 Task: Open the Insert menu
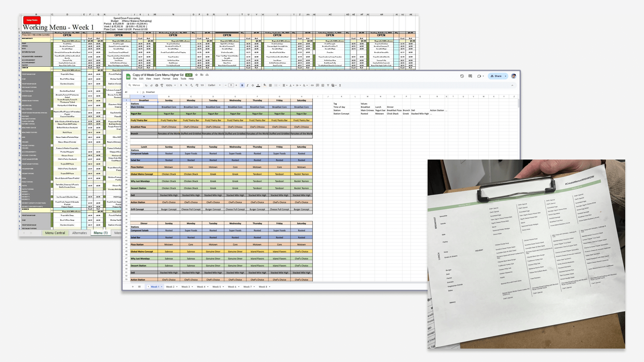[157, 79]
